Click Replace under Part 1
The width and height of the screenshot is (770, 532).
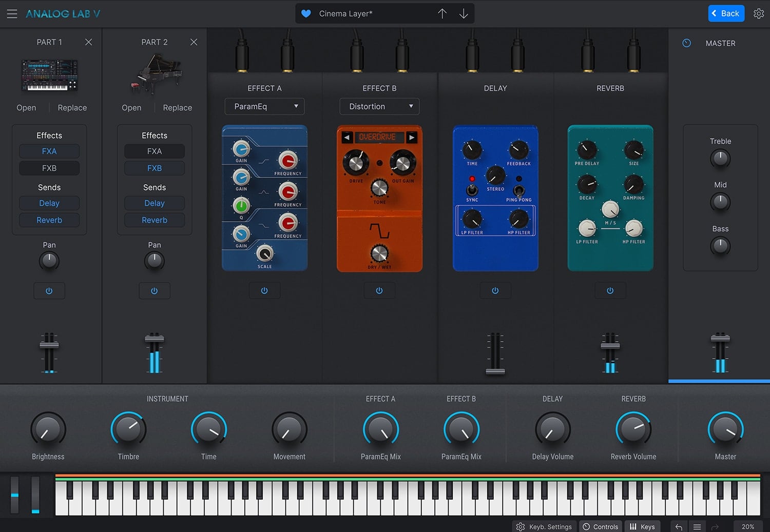point(72,108)
